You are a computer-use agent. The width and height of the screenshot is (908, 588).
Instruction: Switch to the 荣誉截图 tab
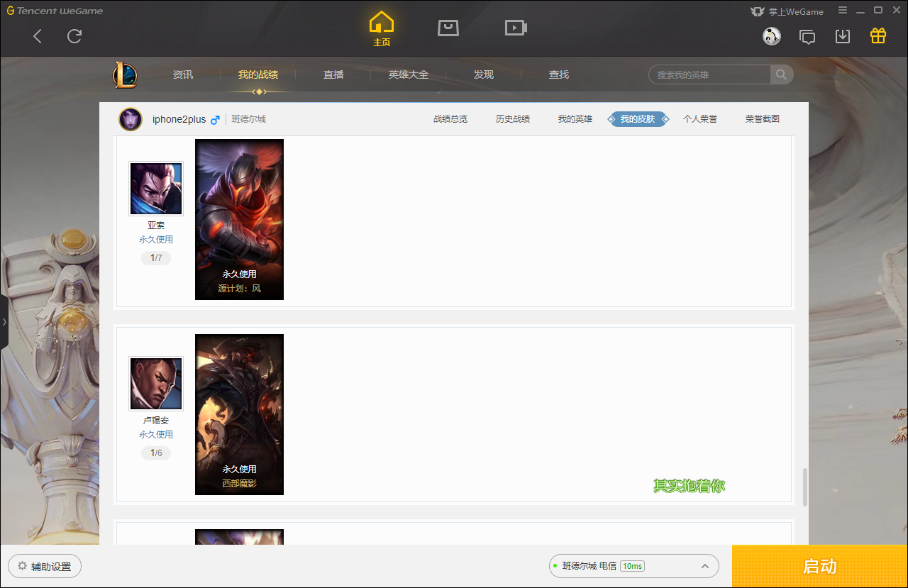tap(763, 119)
